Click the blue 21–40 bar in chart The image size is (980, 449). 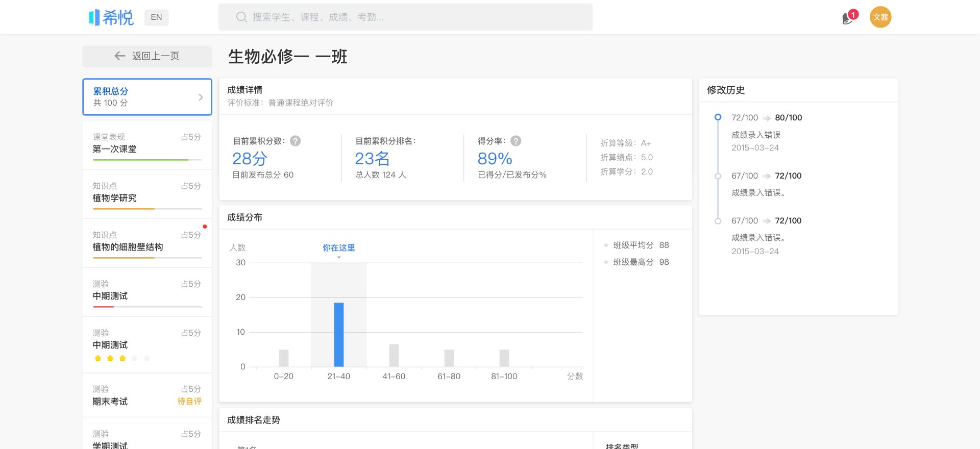coord(338,335)
